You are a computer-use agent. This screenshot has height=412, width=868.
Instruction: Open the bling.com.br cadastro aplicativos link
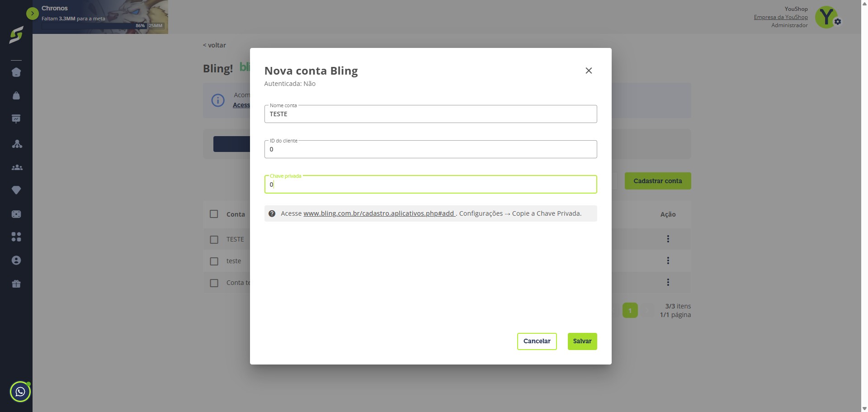point(379,213)
